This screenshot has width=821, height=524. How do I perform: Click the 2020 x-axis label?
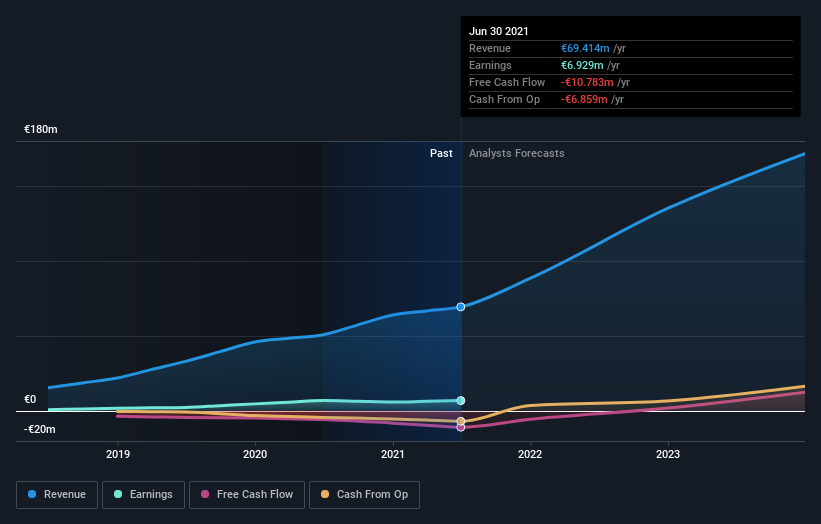click(x=255, y=454)
